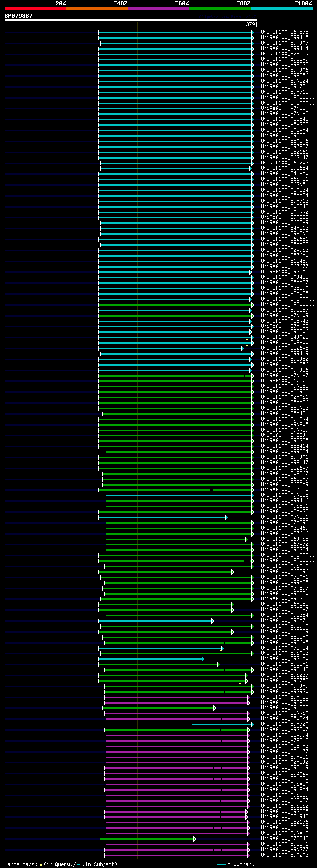This screenshot has height=868, width=317.
Task: Open hit UniRef100_B9GUX9
Action: coord(284,59)
